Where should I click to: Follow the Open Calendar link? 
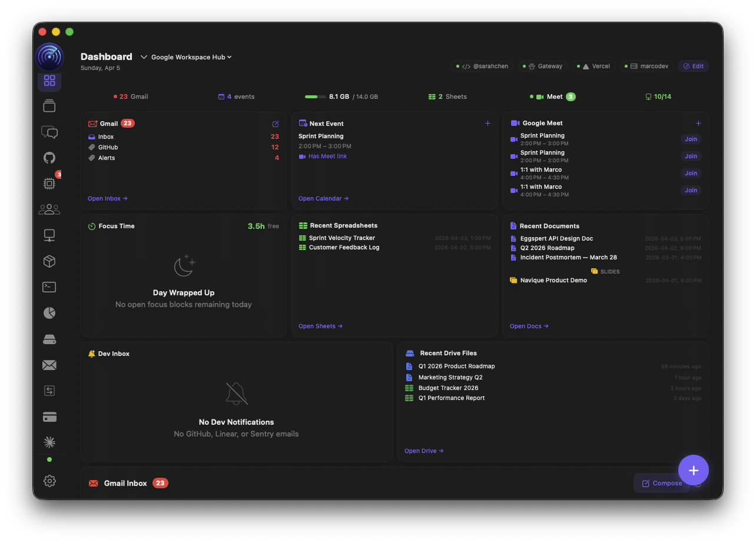click(324, 199)
